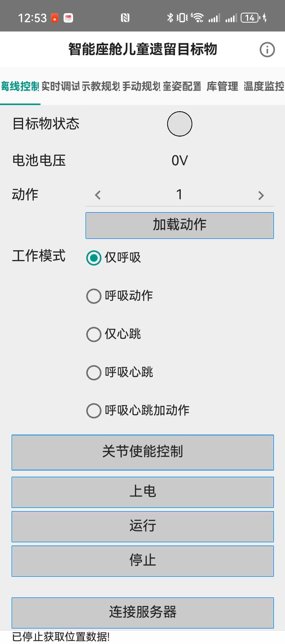
Task: Open the 库管理 tab
Action: coord(222,86)
